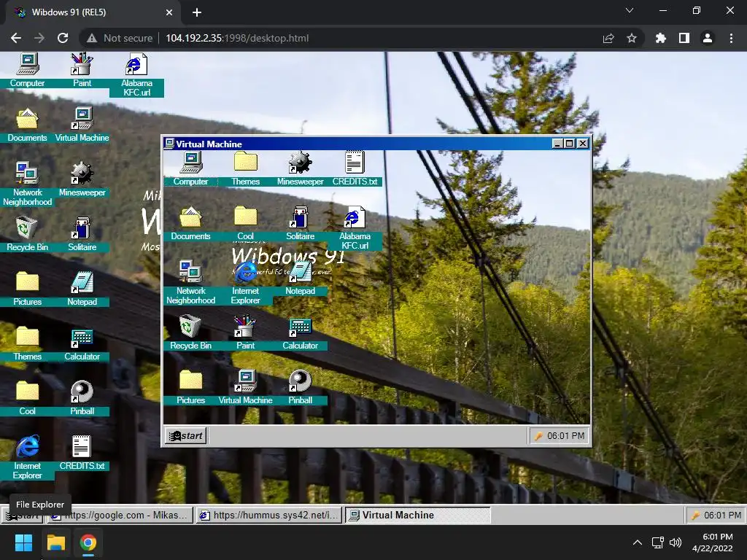
Task: Launch Solitaire from the outer desktop
Action: click(82, 235)
